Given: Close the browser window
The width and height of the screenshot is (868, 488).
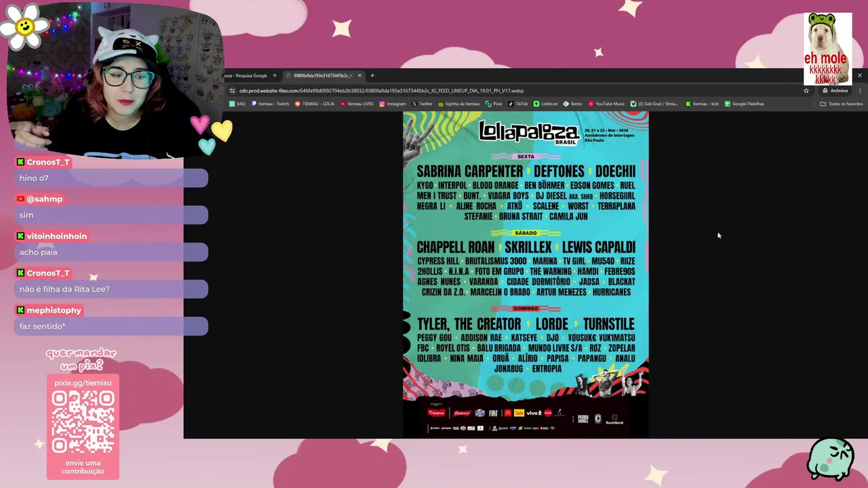Looking at the screenshot, I should 860,75.
